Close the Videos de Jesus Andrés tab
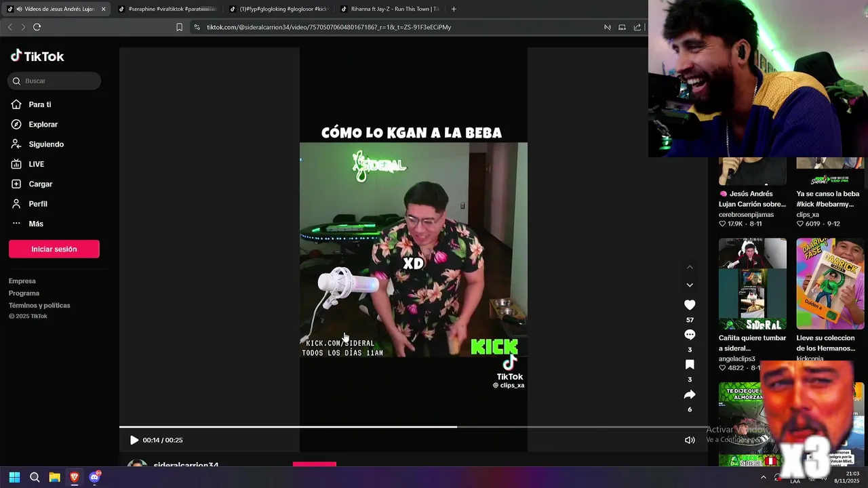Image resolution: width=868 pixels, height=488 pixels. coord(104,9)
